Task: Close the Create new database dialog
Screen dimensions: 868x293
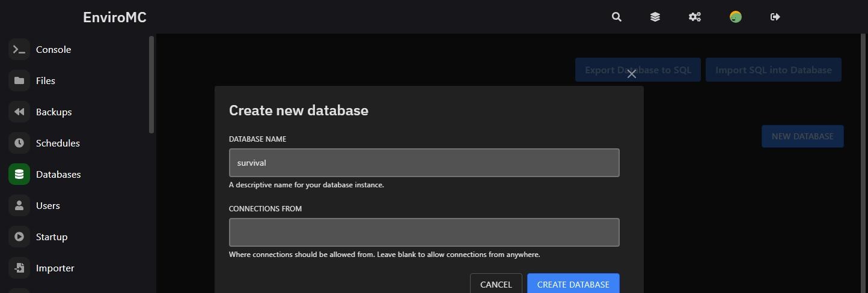Action: point(631,74)
